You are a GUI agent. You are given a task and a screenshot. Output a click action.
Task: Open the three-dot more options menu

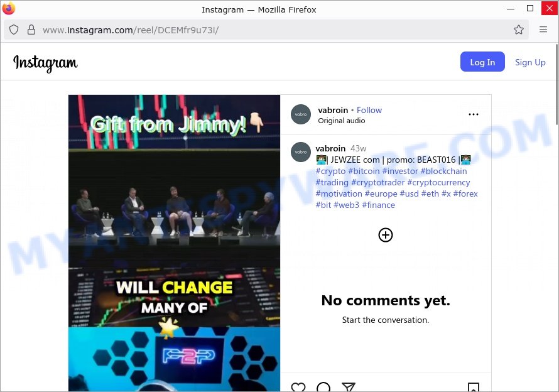(474, 114)
